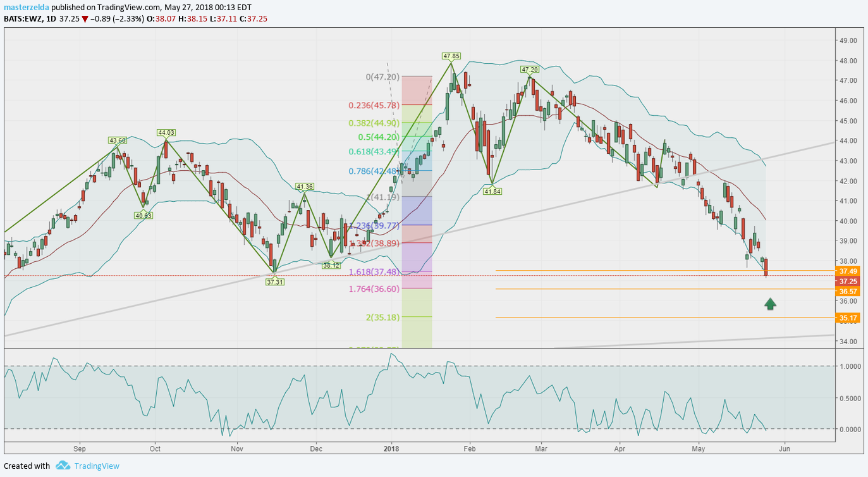
Task: Select the 41.84 pivot low label
Action: coord(492,191)
